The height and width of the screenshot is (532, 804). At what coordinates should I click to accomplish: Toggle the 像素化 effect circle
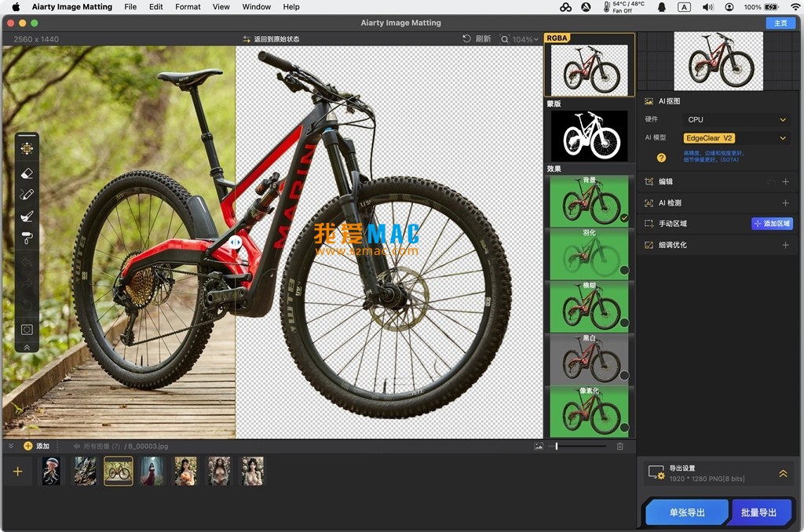(624, 428)
